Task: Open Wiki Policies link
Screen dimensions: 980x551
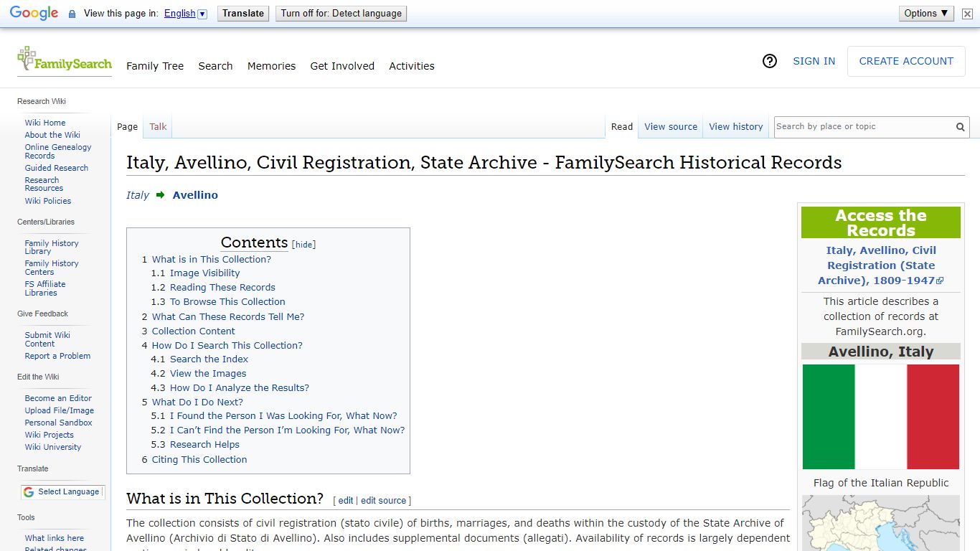Action: pyautogui.click(x=48, y=201)
